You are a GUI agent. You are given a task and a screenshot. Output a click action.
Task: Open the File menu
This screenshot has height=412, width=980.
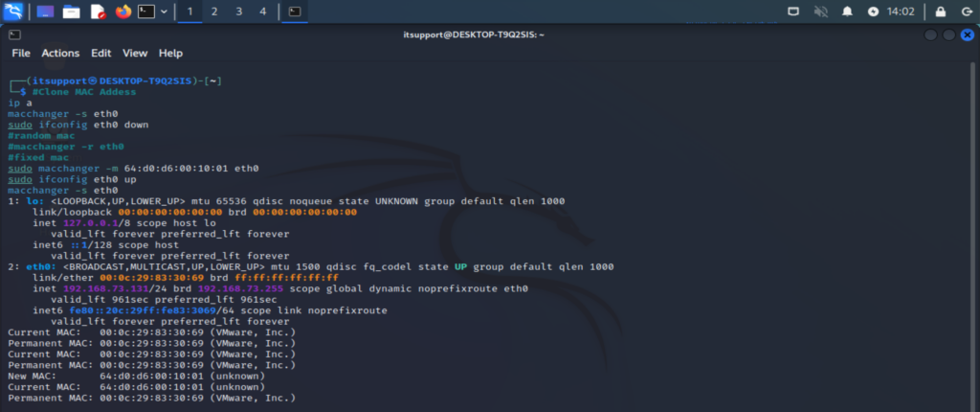pos(21,54)
